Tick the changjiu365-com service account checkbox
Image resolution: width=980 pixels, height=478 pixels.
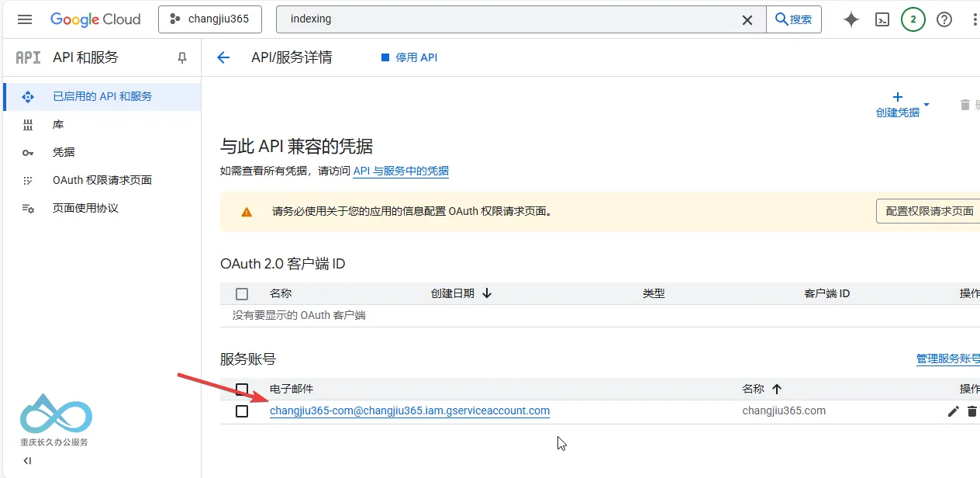[x=242, y=411]
